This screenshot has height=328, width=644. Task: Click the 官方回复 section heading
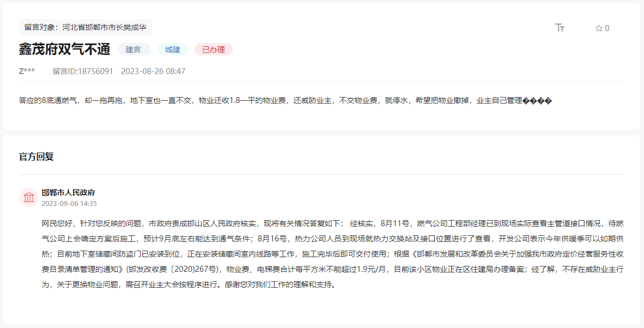coord(36,156)
